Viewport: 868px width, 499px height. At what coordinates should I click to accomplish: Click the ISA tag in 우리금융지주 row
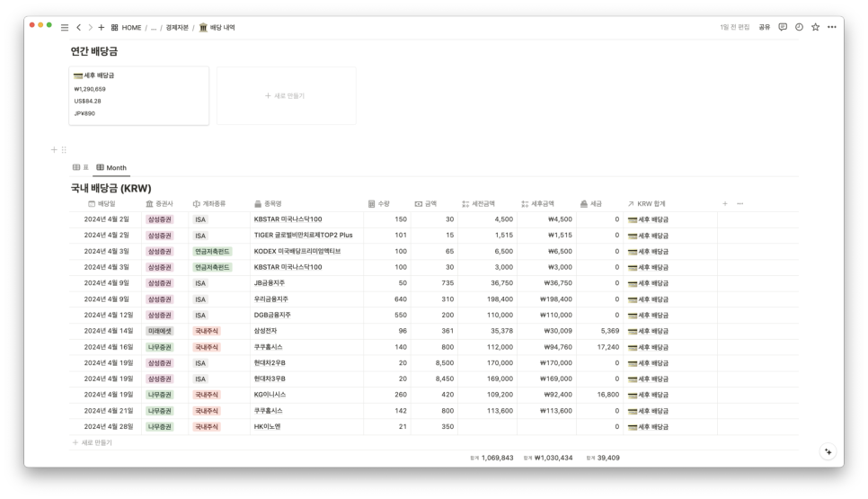200,299
